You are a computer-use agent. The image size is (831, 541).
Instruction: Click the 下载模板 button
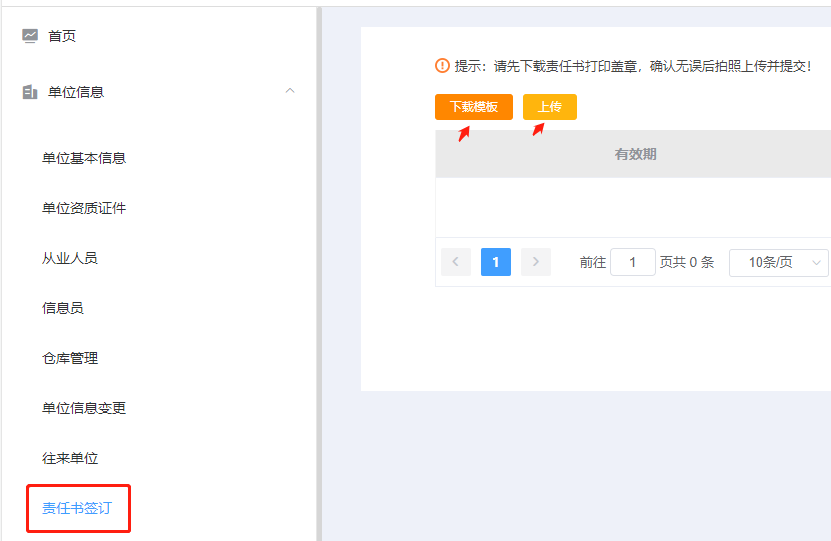click(x=474, y=107)
